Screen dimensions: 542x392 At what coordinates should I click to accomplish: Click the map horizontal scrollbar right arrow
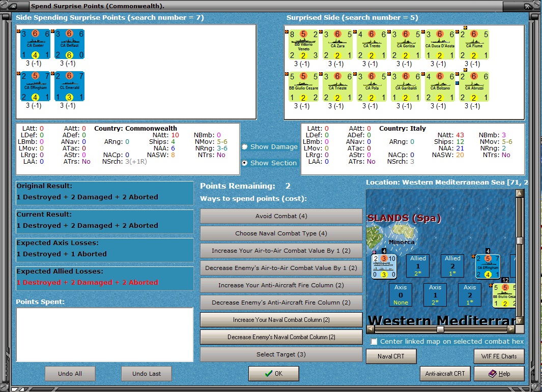point(511,329)
